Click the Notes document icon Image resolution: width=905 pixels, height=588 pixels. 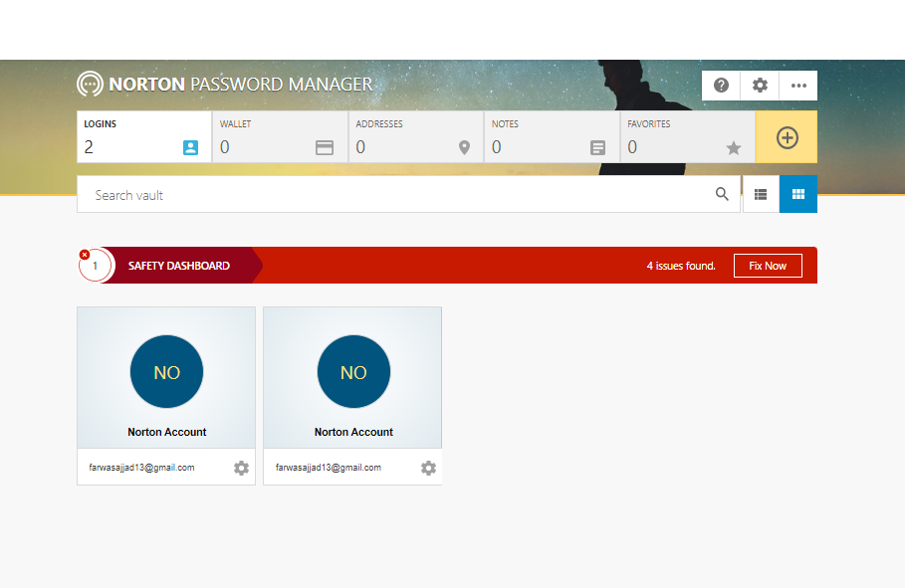[598, 147]
